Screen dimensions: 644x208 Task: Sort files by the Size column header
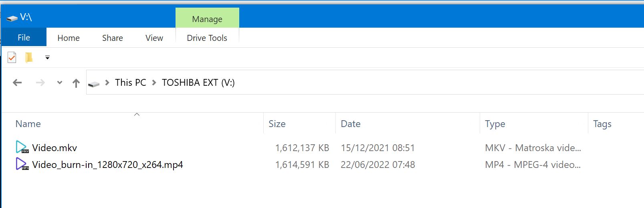(x=277, y=124)
